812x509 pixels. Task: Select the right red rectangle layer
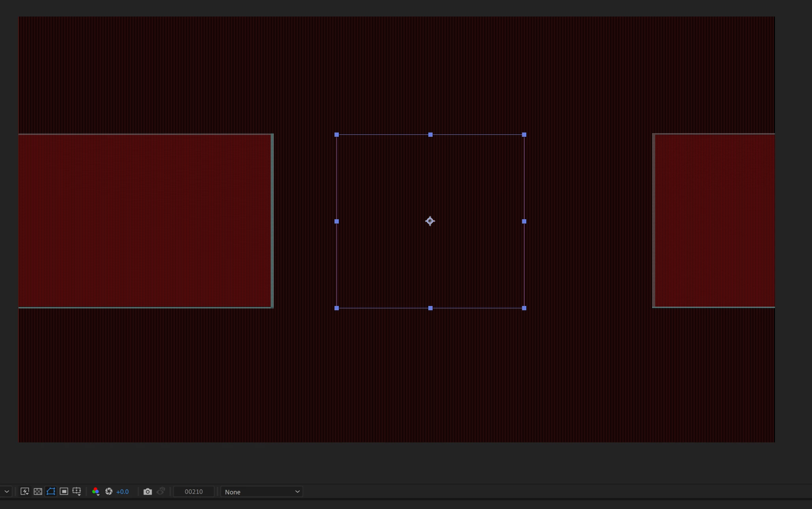pyautogui.click(x=714, y=221)
